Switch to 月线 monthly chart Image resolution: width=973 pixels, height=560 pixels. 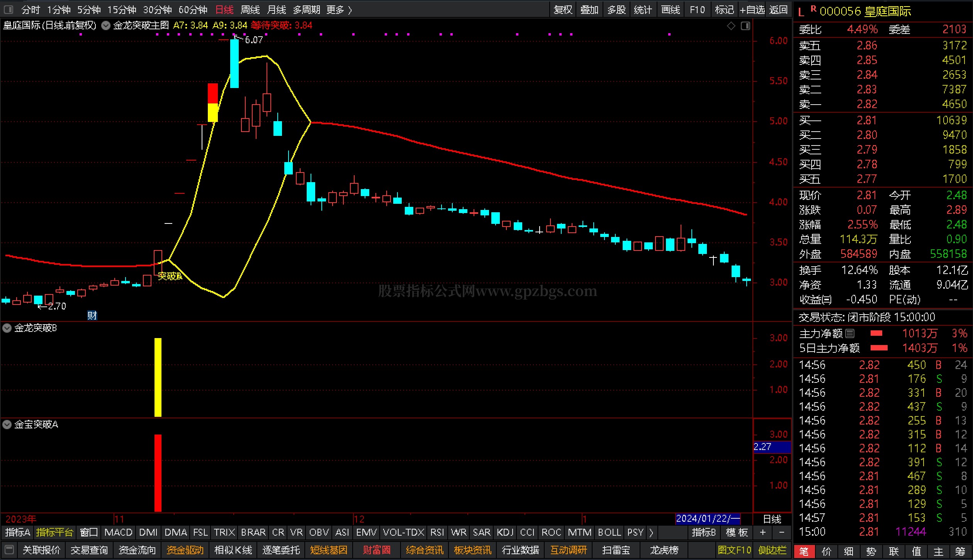pos(277,10)
